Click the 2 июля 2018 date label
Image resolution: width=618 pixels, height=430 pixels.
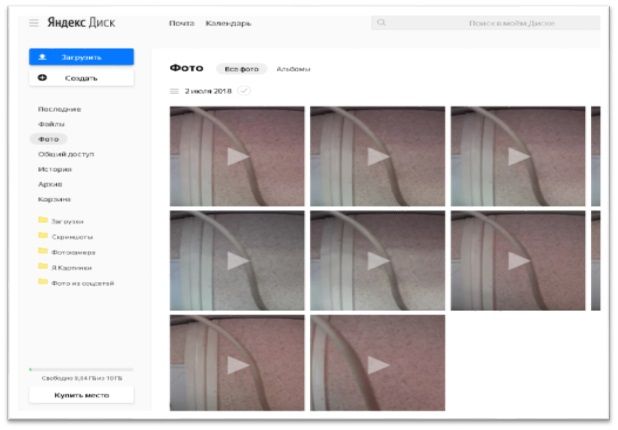tap(208, 91)
